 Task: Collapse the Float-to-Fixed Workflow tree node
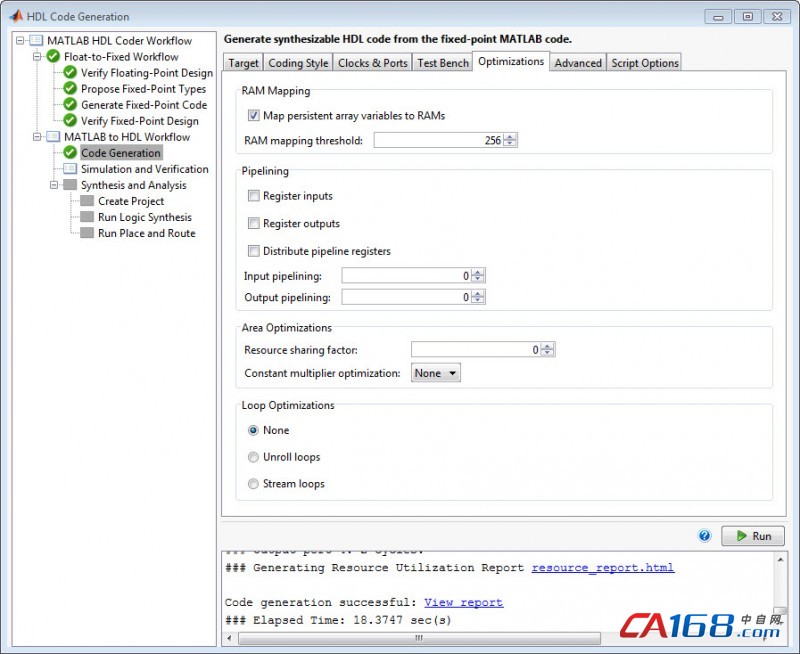click(x=37, y=57)
